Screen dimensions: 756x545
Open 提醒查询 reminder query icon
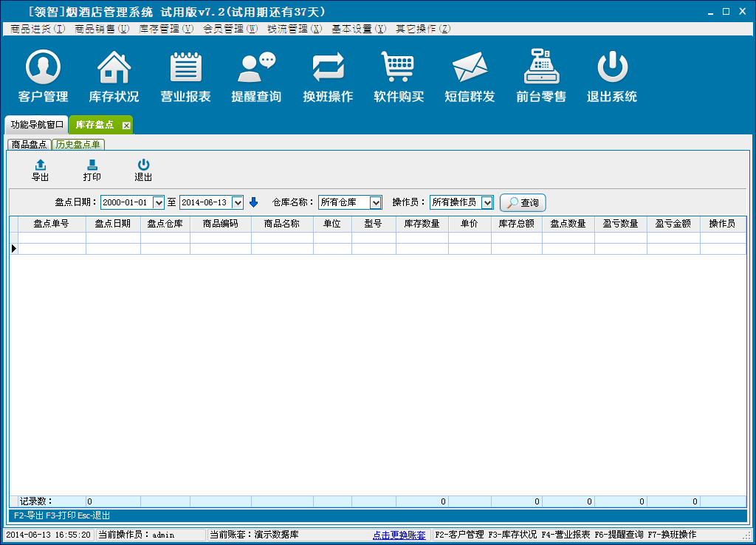coord(256,68)
